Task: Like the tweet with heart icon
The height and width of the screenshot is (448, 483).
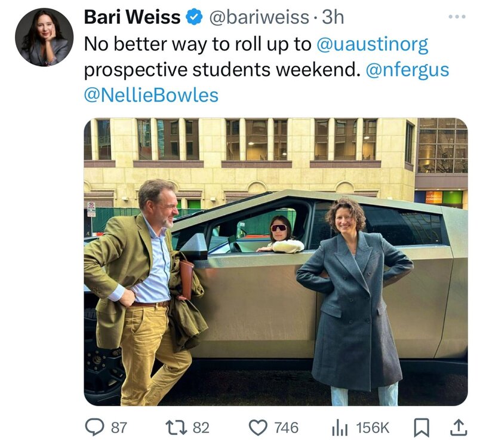Action: pyautogui.click(x=258, y=428)
